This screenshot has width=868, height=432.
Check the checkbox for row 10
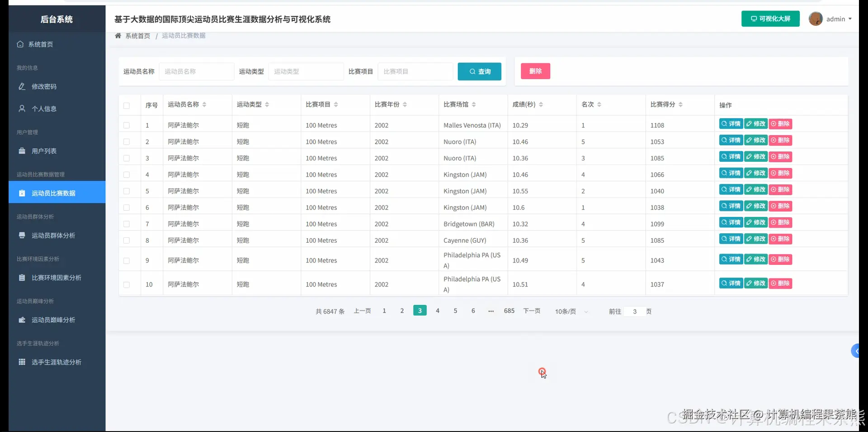point(127,285)
